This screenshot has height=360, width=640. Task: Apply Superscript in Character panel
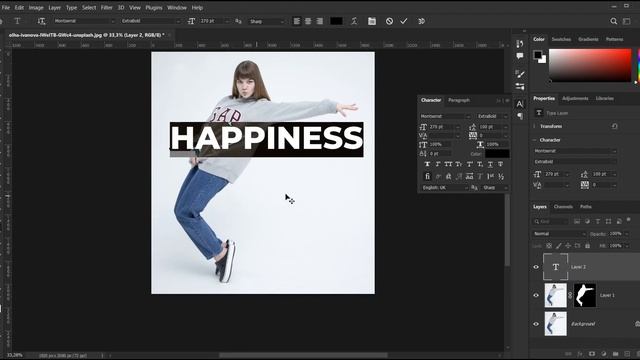469,164
